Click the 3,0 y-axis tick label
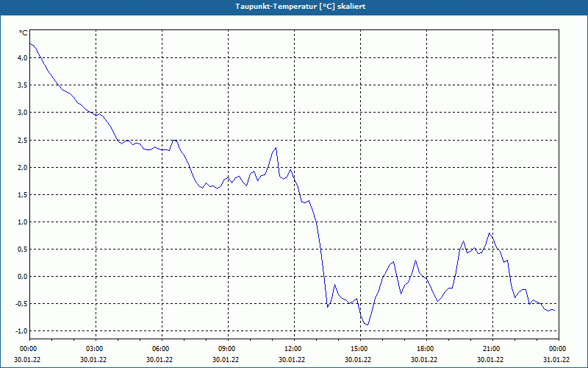The image size is (588, 368). 22,113
